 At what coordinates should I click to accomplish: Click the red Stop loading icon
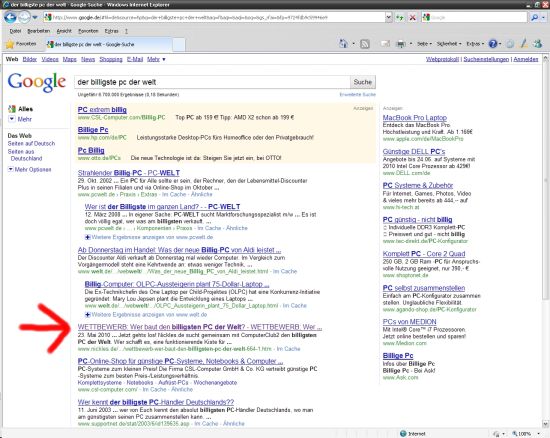tap(413, 17)
